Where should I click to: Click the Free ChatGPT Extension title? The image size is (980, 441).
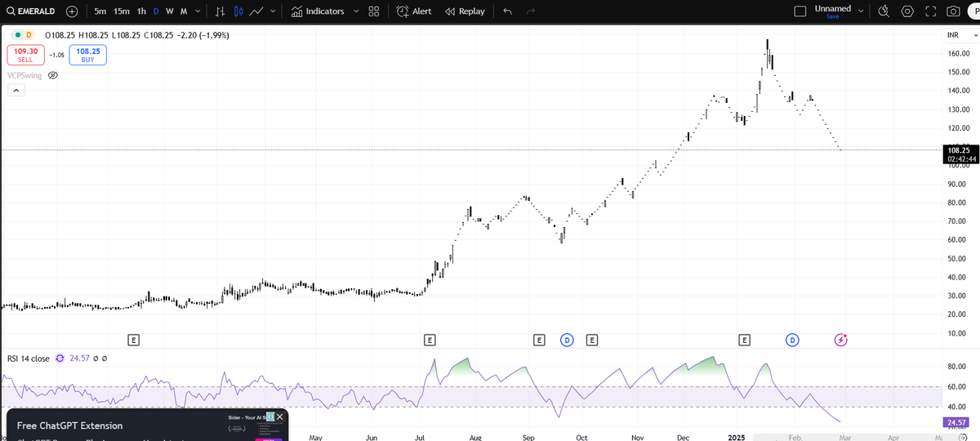point(69,425)
